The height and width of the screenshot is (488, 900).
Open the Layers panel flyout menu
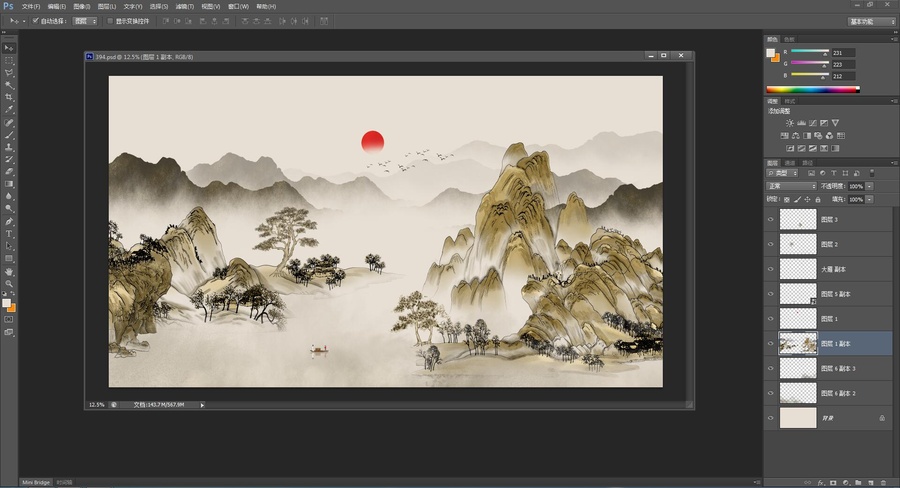tap(893, 163)
